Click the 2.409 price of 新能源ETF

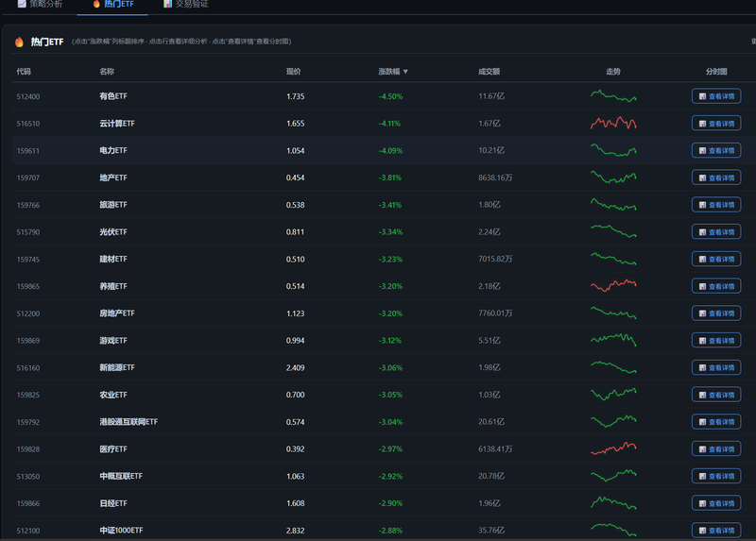295,367
